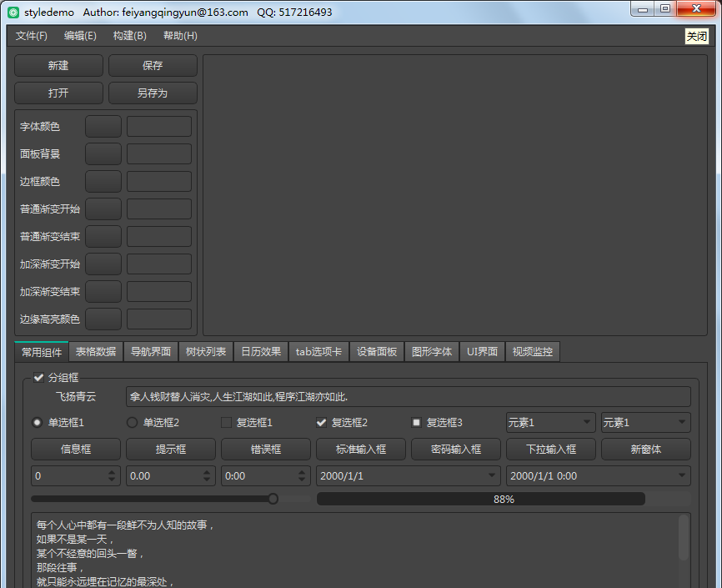Screen dimensions: 722x588
Task: Uncheck the 复选框2 checkbox
Action: [322, 423]
